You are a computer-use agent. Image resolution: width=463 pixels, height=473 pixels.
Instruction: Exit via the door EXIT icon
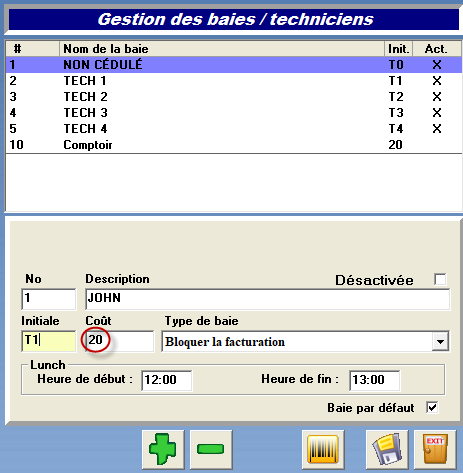coord(435,449)
